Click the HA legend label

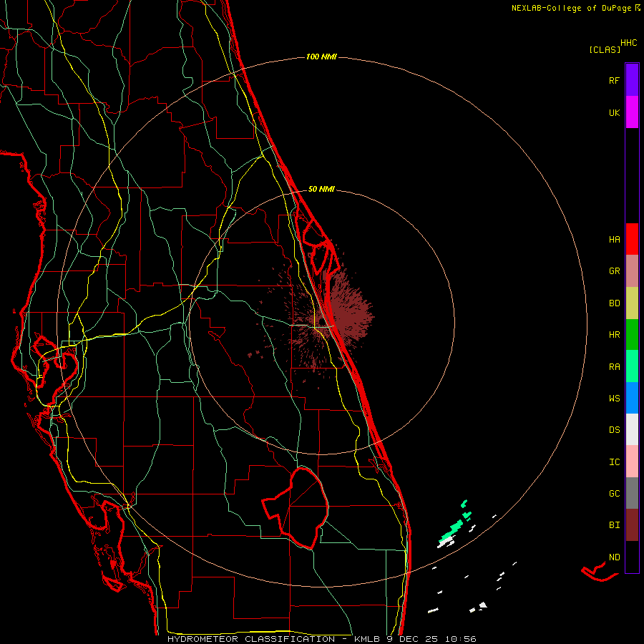point(614,240)
